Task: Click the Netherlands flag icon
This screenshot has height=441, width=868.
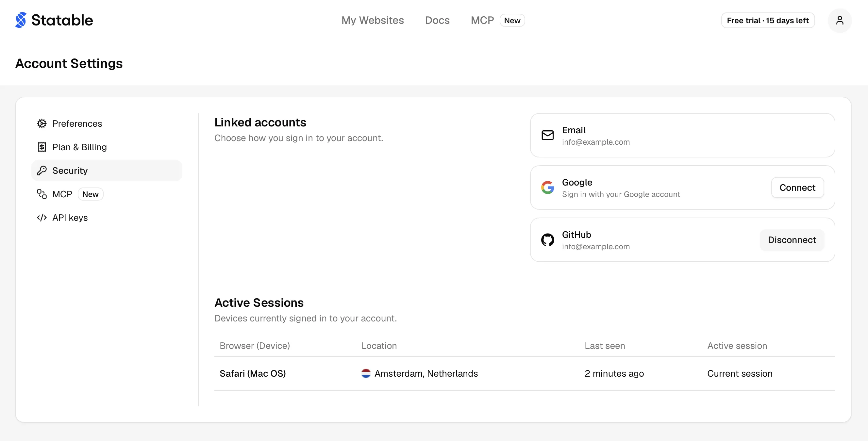Action: click(x=366, y=374)
